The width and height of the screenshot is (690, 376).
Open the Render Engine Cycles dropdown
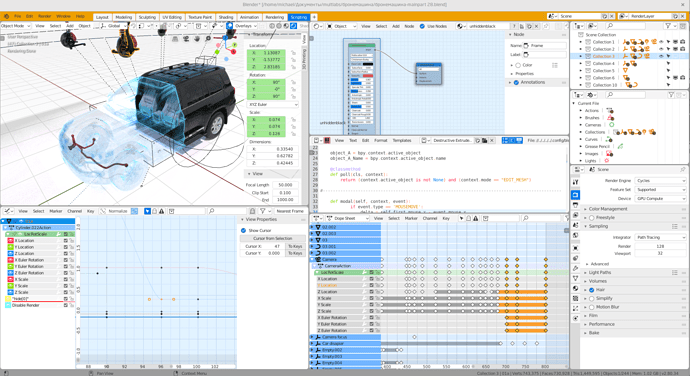(661, 181)
